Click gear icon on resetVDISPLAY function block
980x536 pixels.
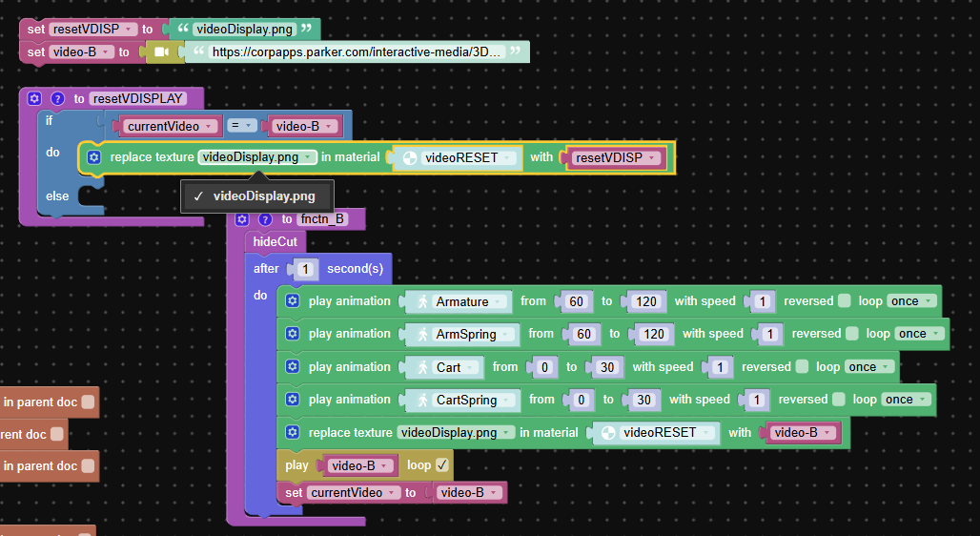coord(34,98)
